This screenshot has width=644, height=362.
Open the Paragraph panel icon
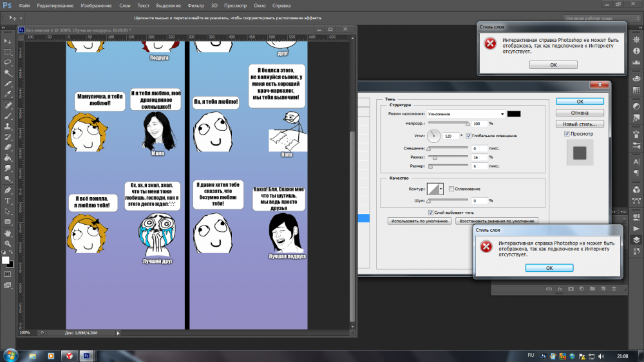[636, 173]
